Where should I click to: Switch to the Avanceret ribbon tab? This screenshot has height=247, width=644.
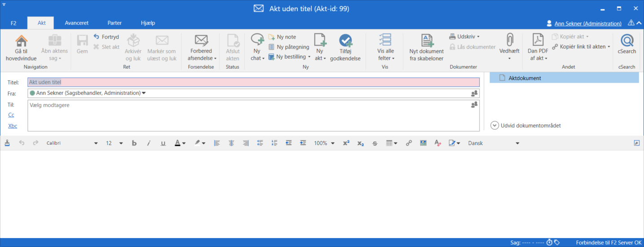(77, 23)
